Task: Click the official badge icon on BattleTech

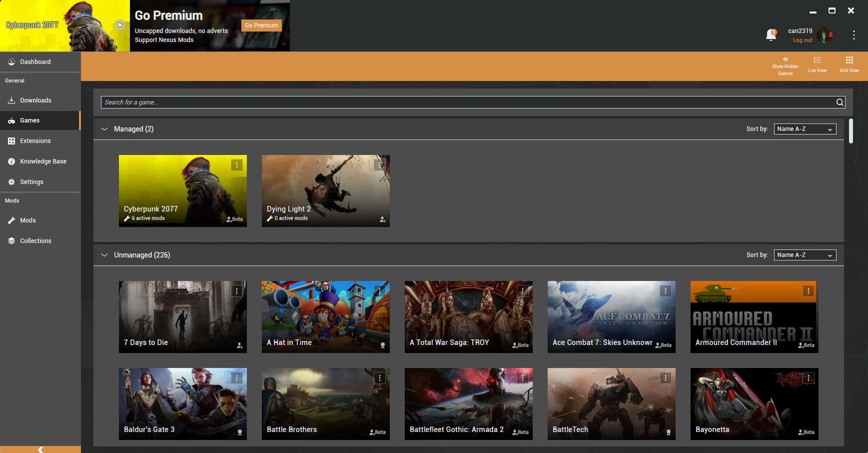Action: (x=669, y=432)
